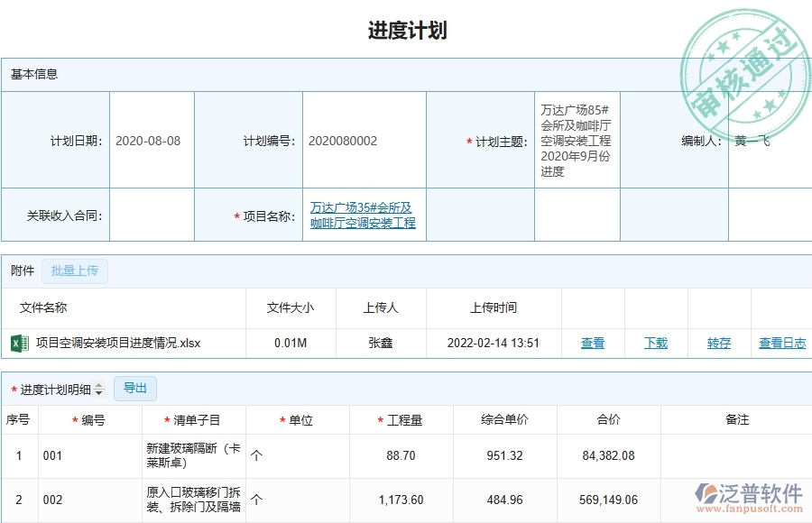Open the 批量上传 batch upload button

tap(75, 271)
